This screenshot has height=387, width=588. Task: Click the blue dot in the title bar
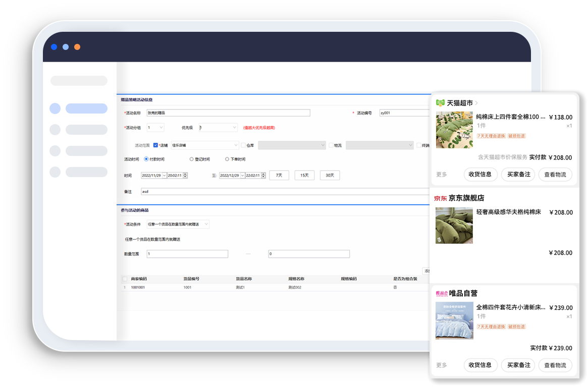click(54, 47)
